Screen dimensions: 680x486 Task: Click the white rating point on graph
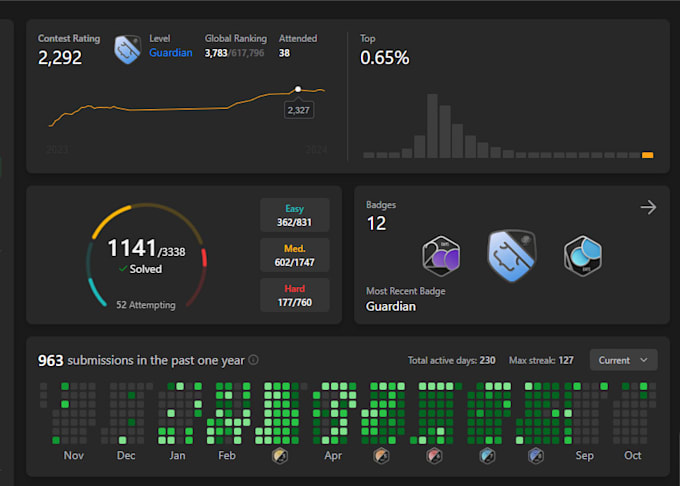(298, 89)
